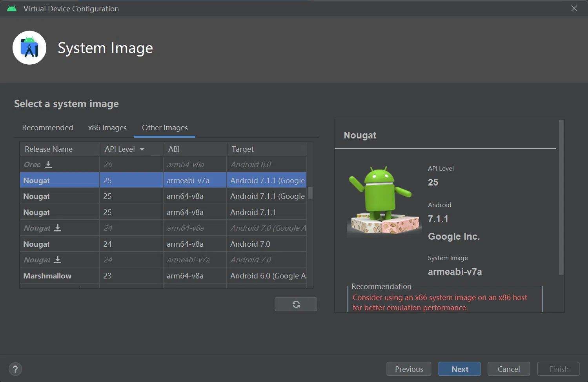
Task: Switch to the x86 Images tab
Action: [x=107, y=127]
